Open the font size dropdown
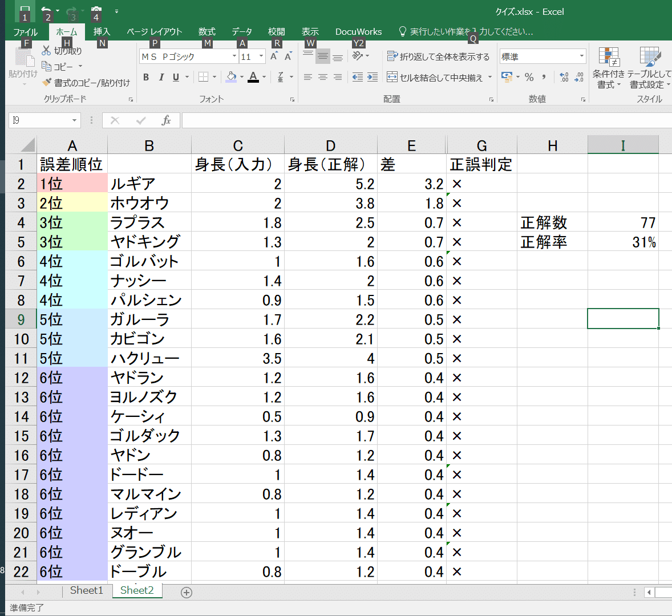The width and height of the screenshot is (672, 616). point(261,56)
